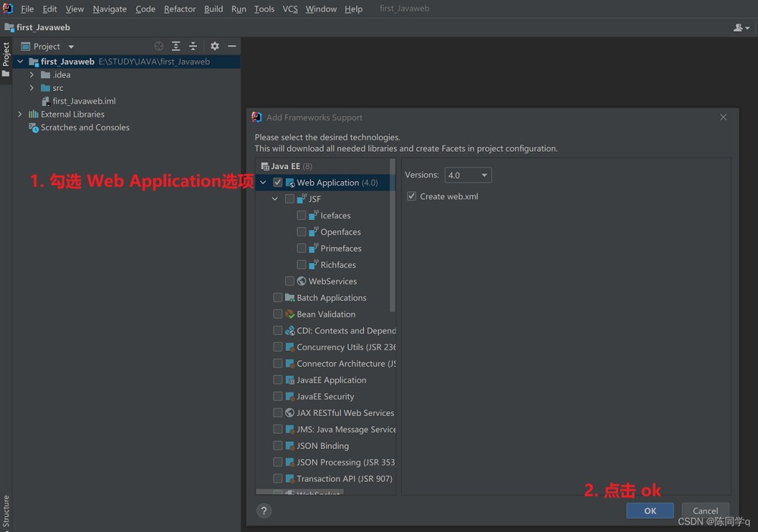
Task: Click the External Libraries icon
Action: click(x=33, y=114)
